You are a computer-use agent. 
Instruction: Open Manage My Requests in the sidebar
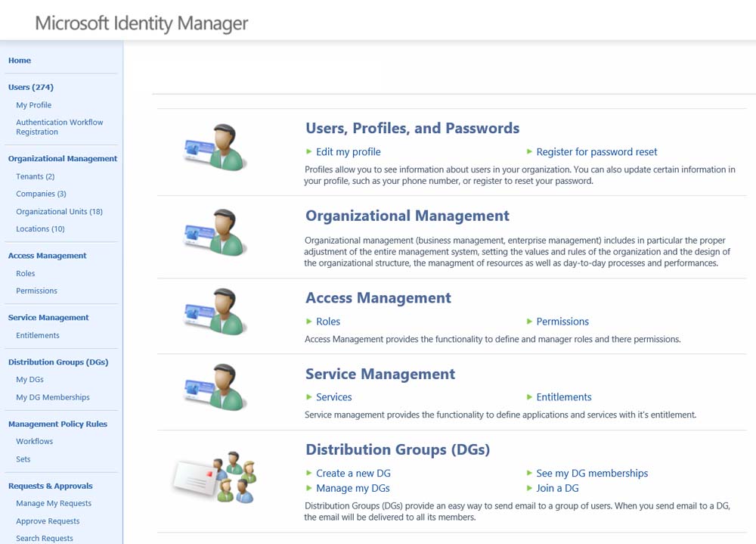coord(54,503)
